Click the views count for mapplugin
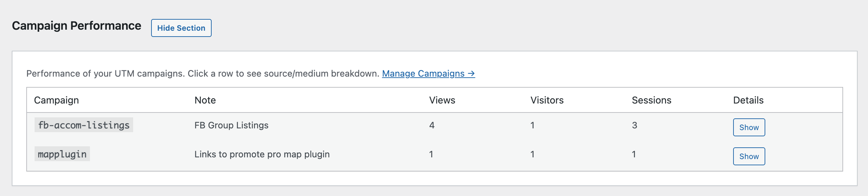 pyautogui.click(x=431, y=154)
